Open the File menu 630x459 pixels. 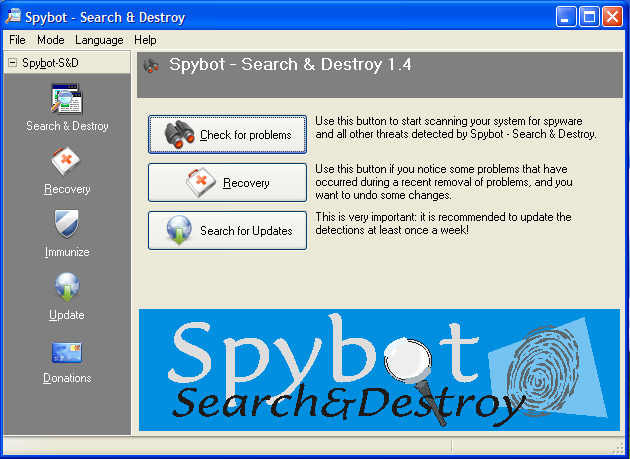tap(17, 40)
